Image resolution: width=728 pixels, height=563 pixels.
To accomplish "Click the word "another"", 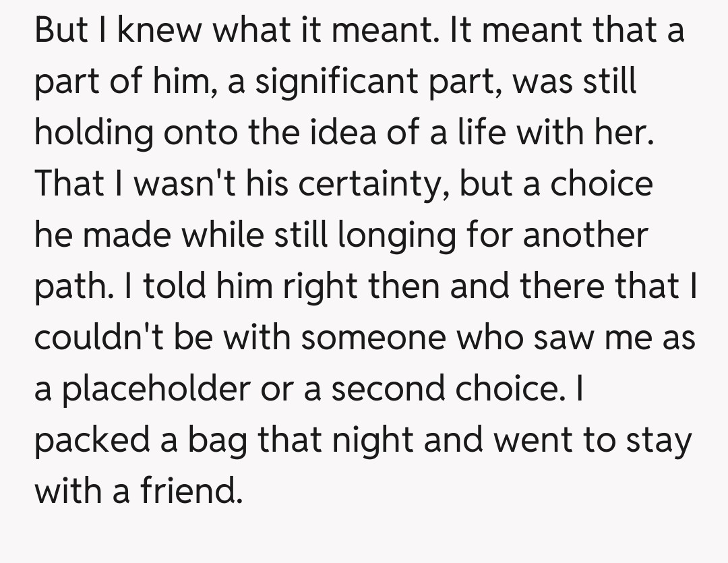I will tap(584, 235).
